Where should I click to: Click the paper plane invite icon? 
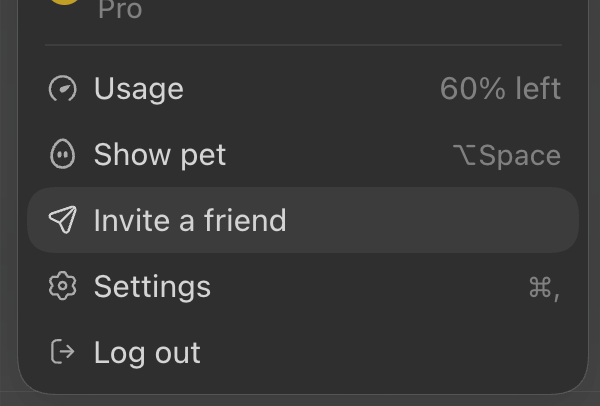pyautogui.click(x=63, y=220)
